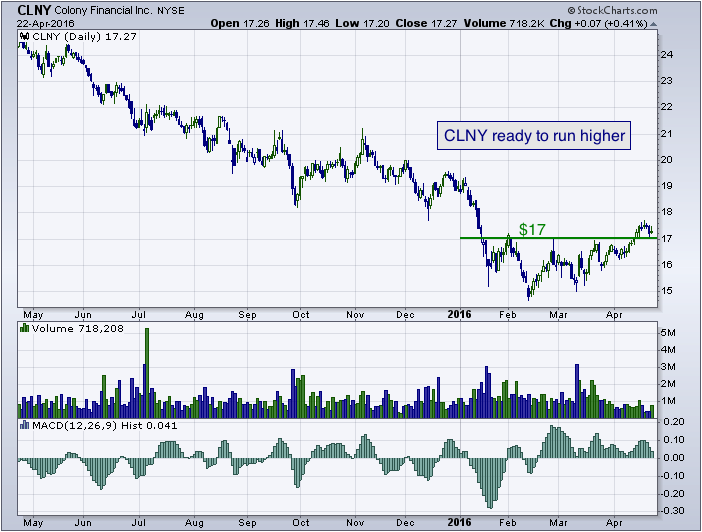Click the 'CLNY (Daily) 17.27' legend

pos(84,37)
